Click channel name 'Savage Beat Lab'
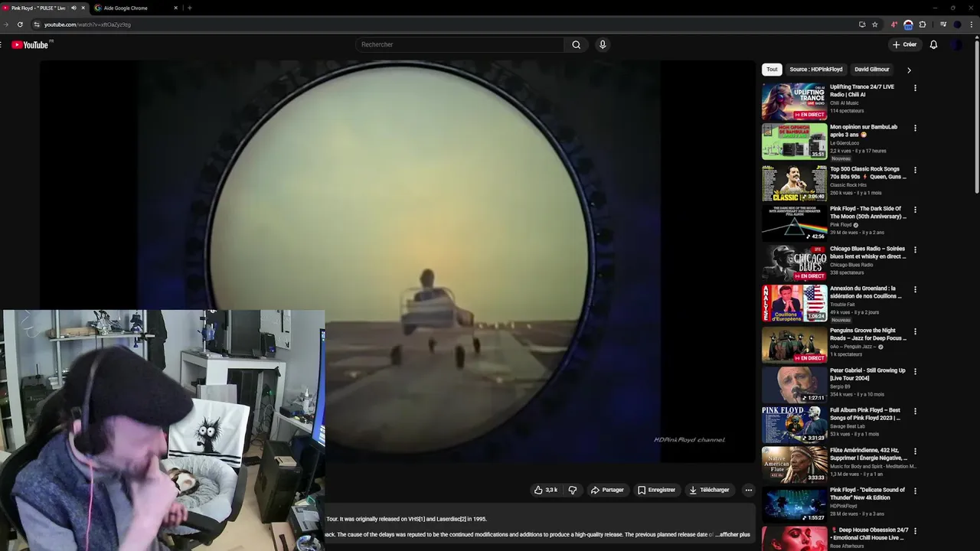 point(848,426)
